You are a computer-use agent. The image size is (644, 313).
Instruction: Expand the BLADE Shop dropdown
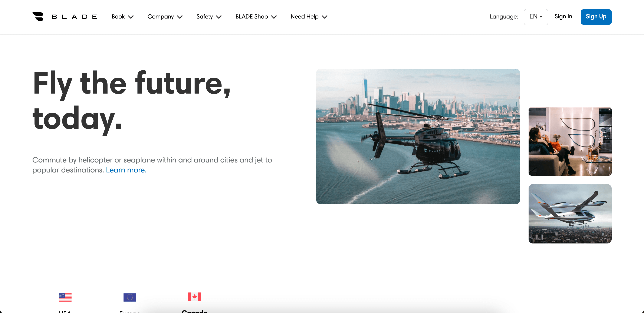256,17
